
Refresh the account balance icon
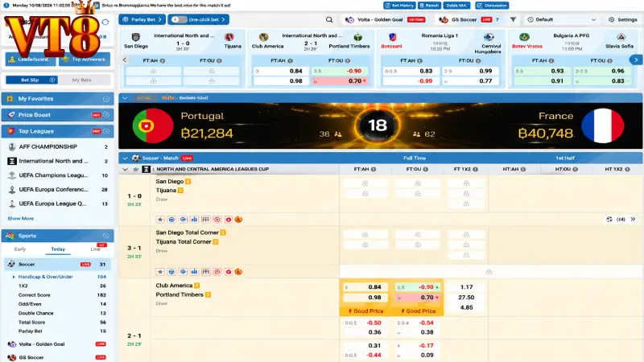pos(105,23)
